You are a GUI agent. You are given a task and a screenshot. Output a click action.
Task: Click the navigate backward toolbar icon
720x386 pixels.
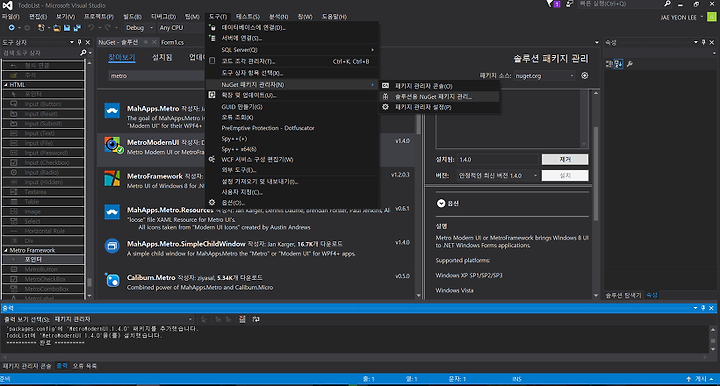(x=11, y=28)
